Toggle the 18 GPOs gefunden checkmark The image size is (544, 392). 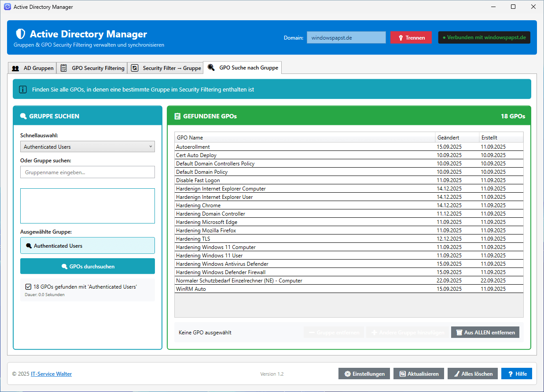(28, 287)
